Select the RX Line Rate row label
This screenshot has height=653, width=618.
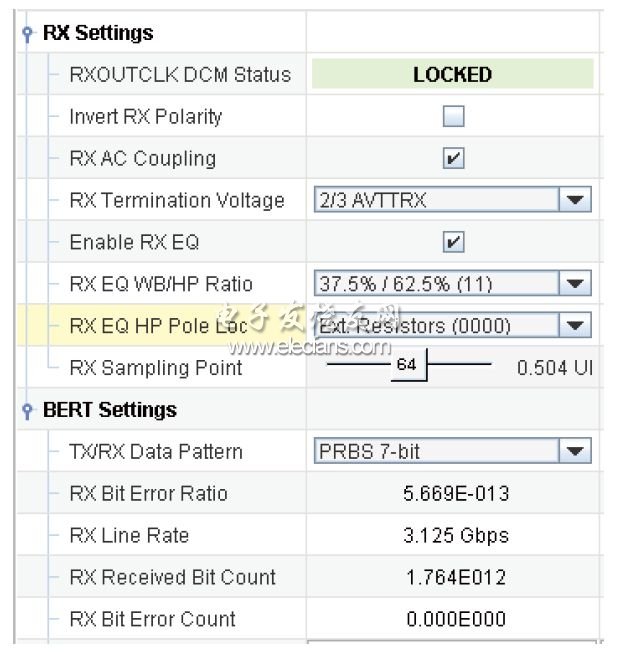tap(129, 536)
